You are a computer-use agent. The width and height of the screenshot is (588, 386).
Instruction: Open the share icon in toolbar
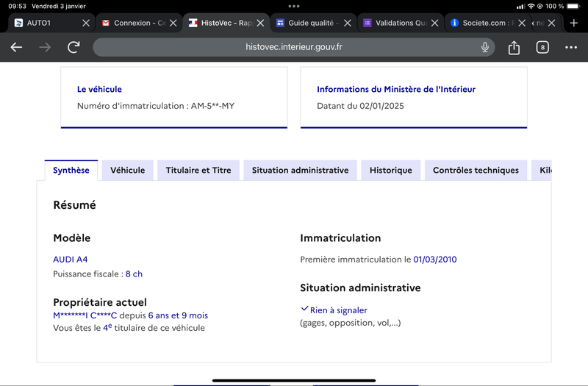point(514,47)
